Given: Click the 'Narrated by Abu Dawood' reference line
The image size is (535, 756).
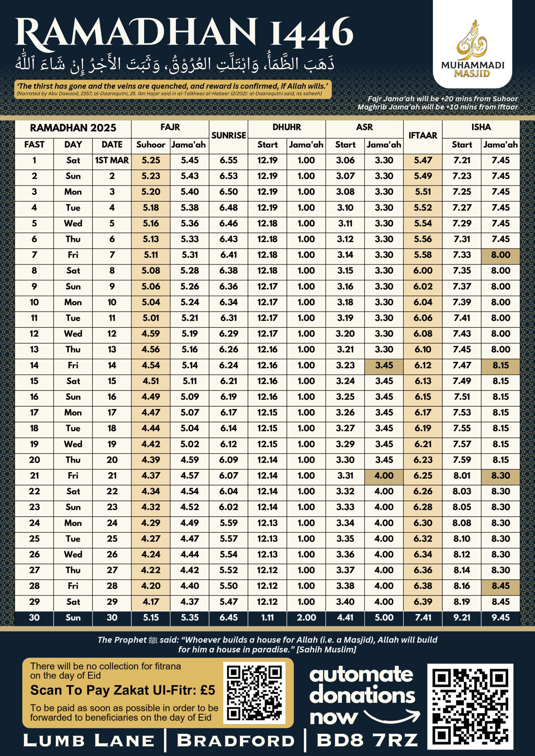Looking at the screenshot, I should (x=169, y=94).
